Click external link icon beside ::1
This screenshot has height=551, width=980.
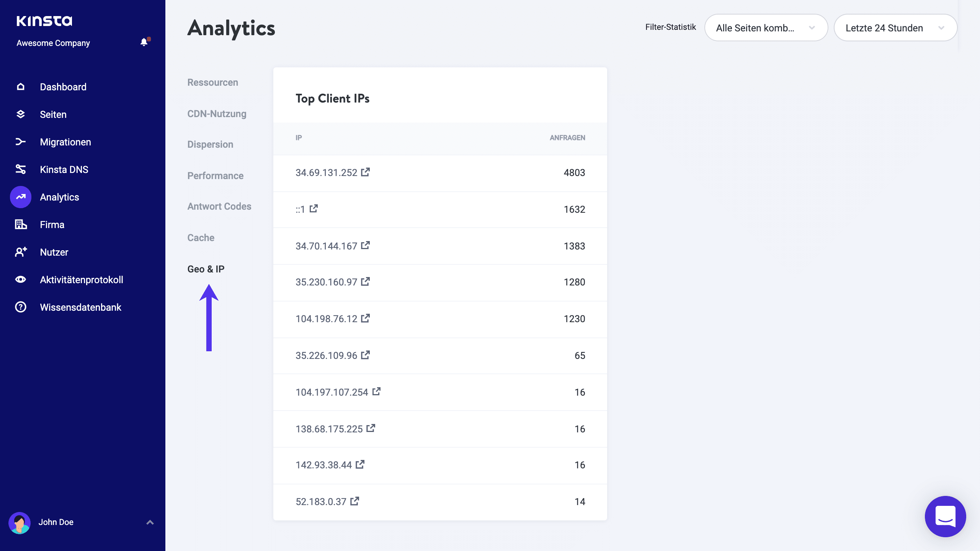tap(314, 209)
